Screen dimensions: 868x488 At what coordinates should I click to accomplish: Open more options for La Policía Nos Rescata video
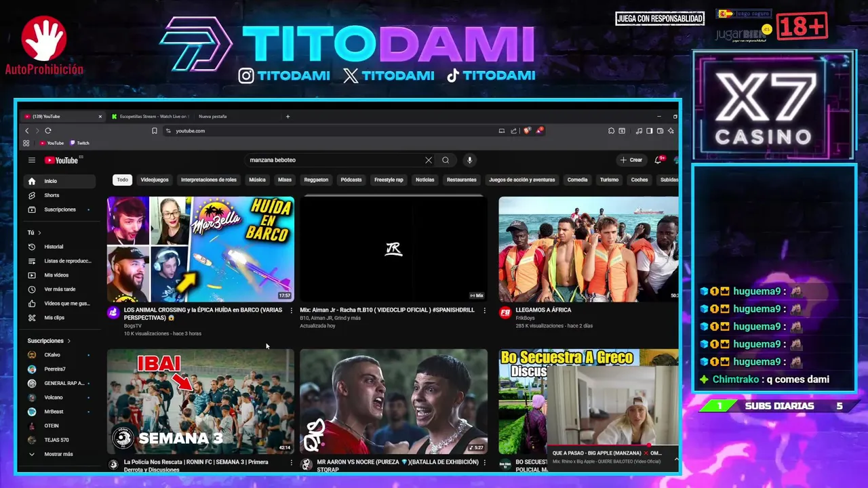(292, 462)
